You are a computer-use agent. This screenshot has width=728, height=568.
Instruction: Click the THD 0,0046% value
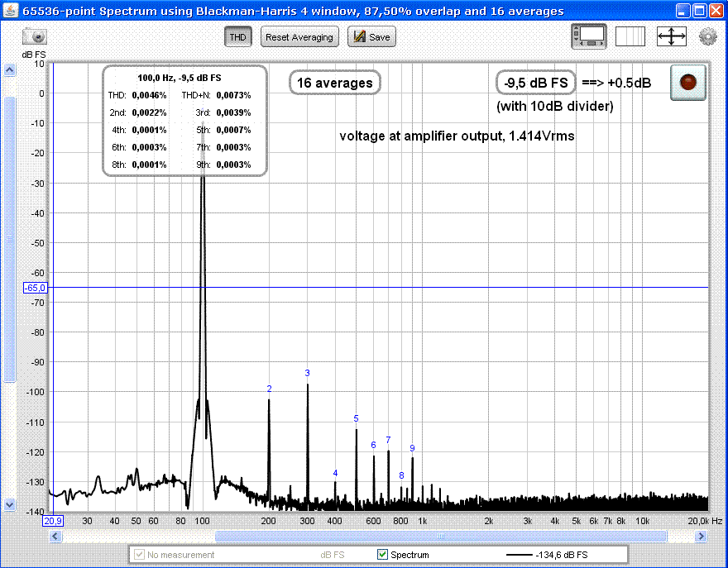[x=149, y=96]
